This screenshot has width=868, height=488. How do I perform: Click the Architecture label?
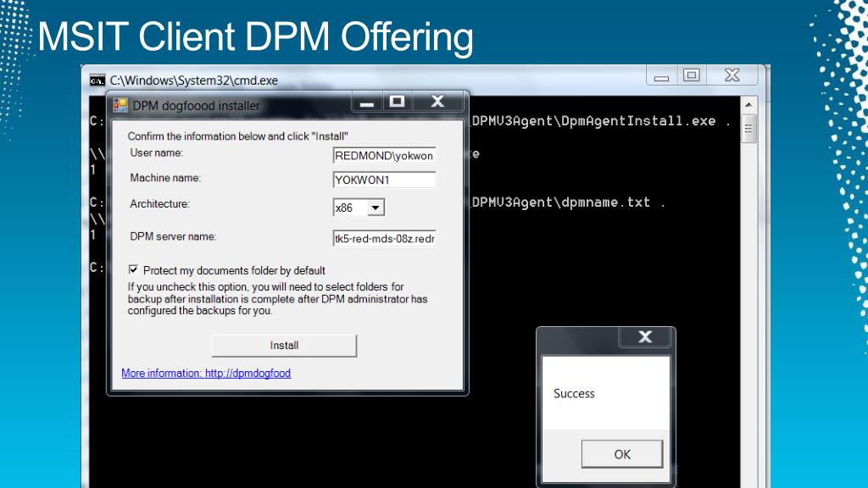(159, 204)
